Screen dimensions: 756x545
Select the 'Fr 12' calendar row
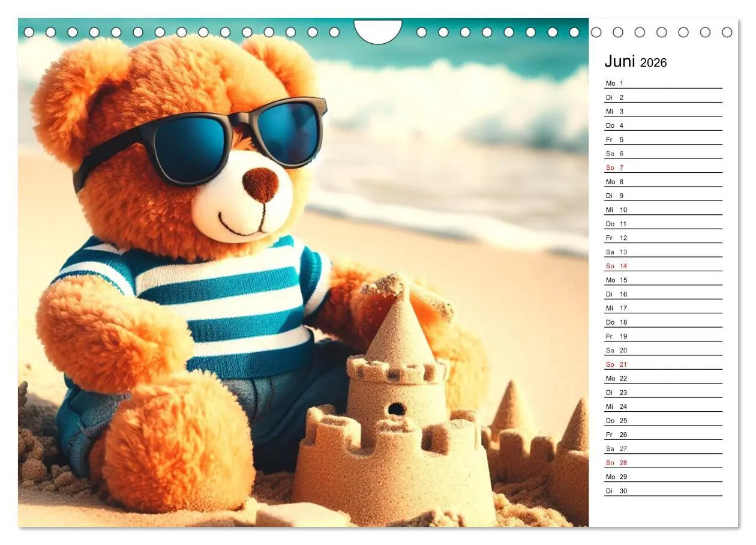(663, 238)
